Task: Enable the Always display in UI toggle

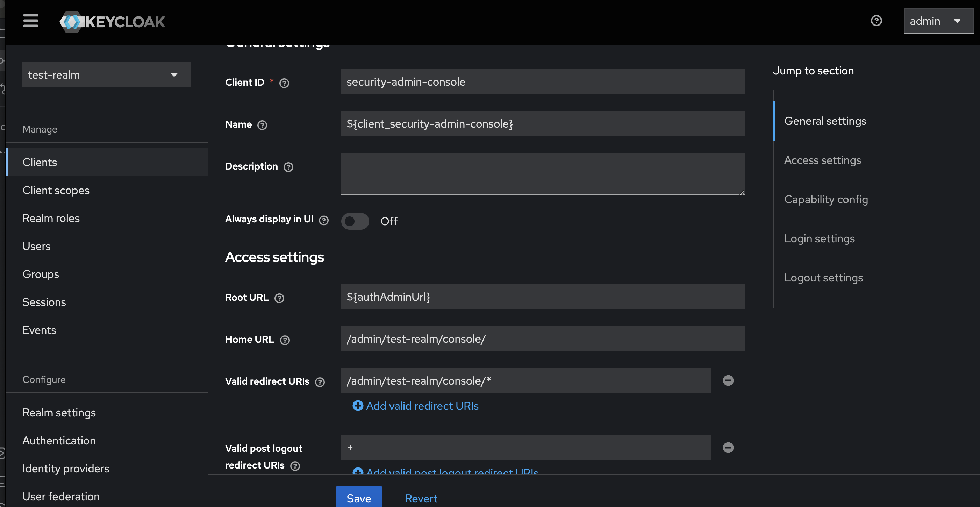Action: pos(355,221)
